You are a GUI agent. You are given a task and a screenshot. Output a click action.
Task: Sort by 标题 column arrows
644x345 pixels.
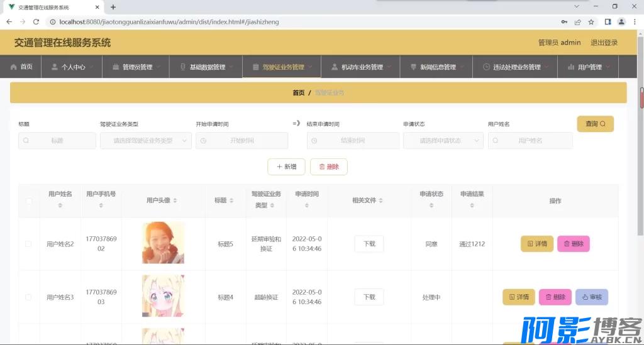pyautogui.click(x=231, y=200)
